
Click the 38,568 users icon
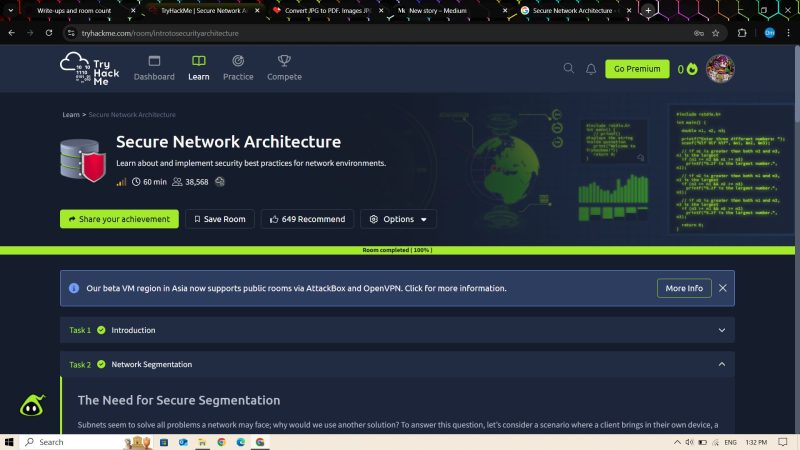pyautogui.click(x=177, y=182)
